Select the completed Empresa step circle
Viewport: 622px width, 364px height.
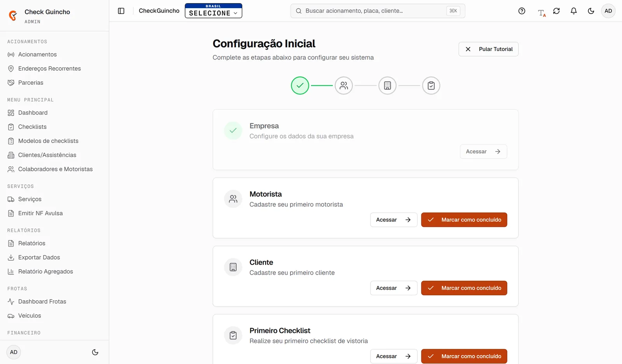coord(300,85)
